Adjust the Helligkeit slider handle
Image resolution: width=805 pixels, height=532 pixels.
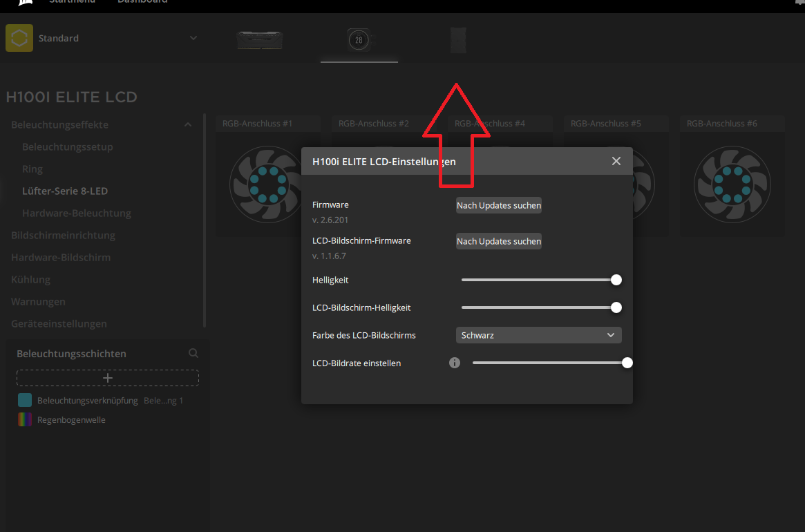[x=616, y=280]
